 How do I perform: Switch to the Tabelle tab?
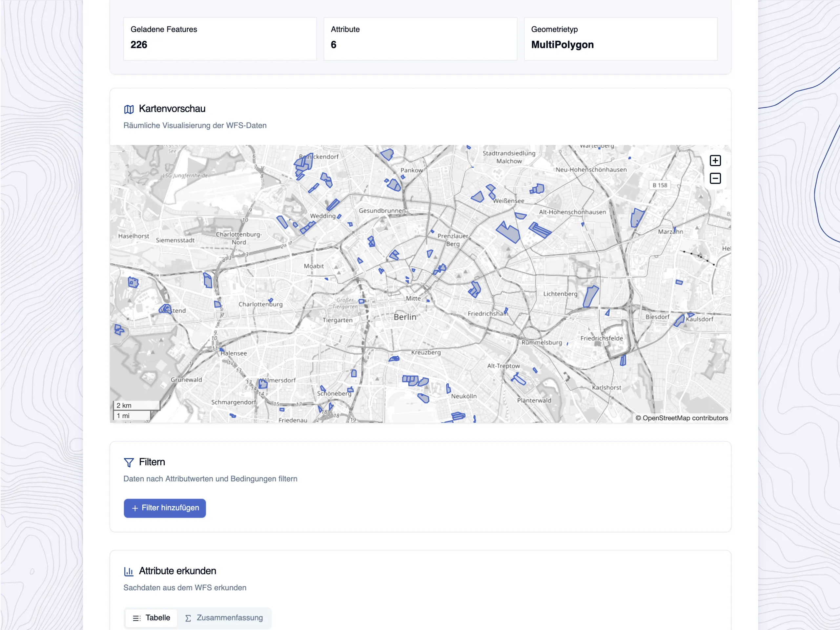pyautogui.click(x=151, y=618)
